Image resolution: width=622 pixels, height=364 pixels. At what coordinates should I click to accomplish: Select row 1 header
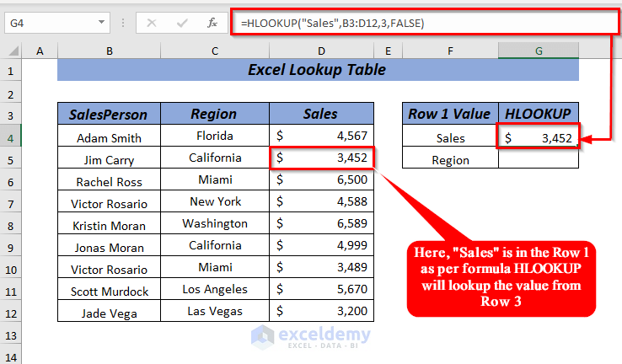click(11, 72)
